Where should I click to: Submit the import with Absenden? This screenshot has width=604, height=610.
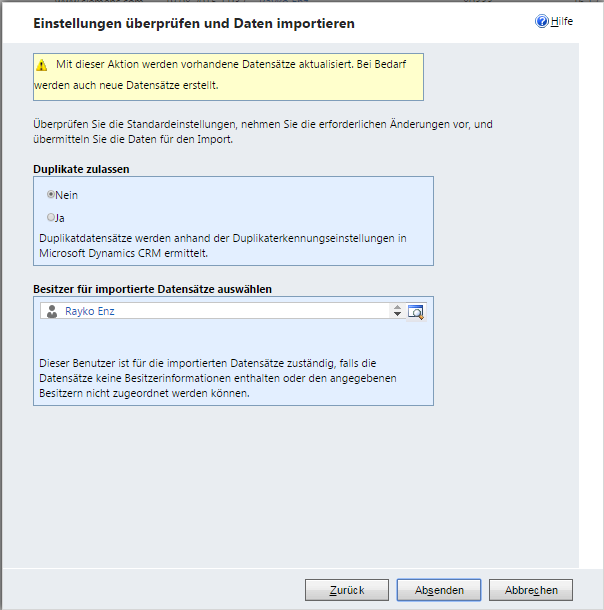pos(439,590)
